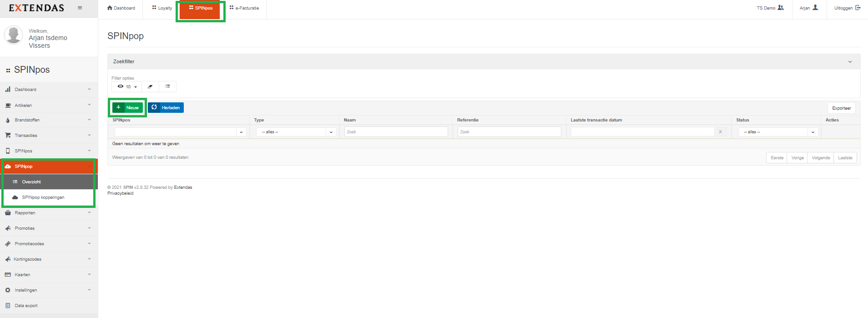Click the Artikelen coffee cup icon

pyautogui.click(x=8, y=105)
